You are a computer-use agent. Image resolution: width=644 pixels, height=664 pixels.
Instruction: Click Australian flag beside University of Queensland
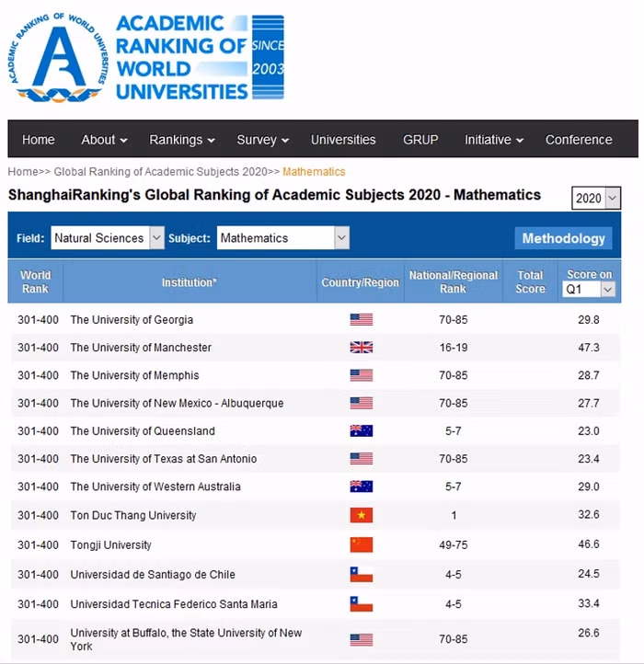pyautogui.click(x=361, y=431)
